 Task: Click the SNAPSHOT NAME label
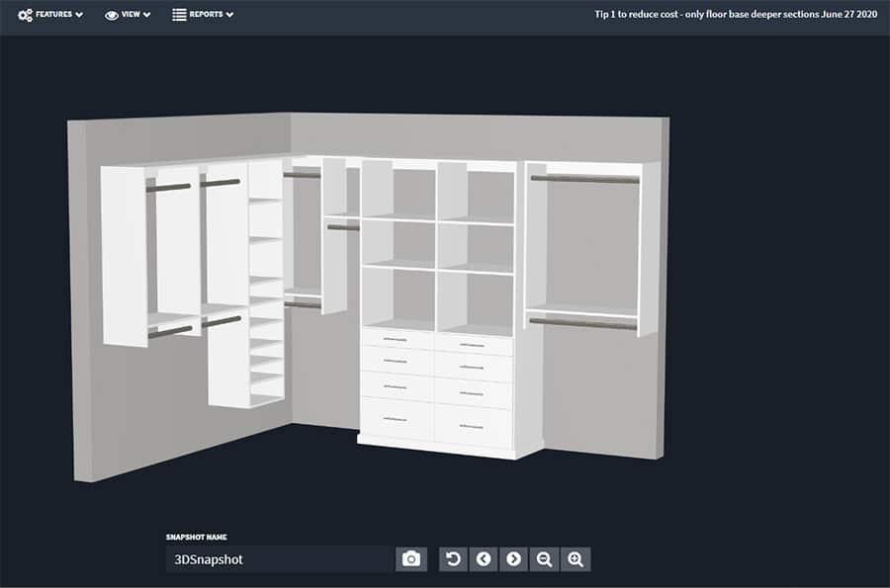pos(197,537)
